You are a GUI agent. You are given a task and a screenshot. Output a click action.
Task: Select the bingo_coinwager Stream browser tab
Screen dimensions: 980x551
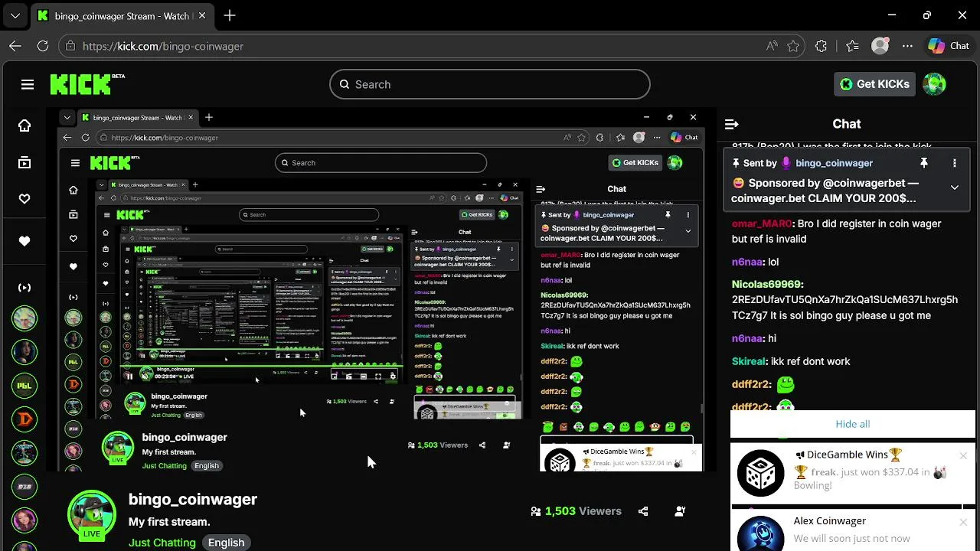tap(122, 15)
